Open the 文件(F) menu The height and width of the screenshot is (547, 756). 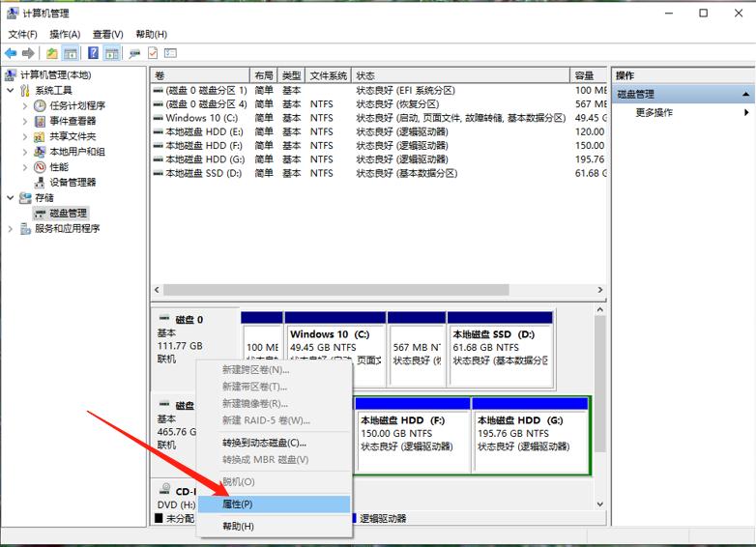22,34
